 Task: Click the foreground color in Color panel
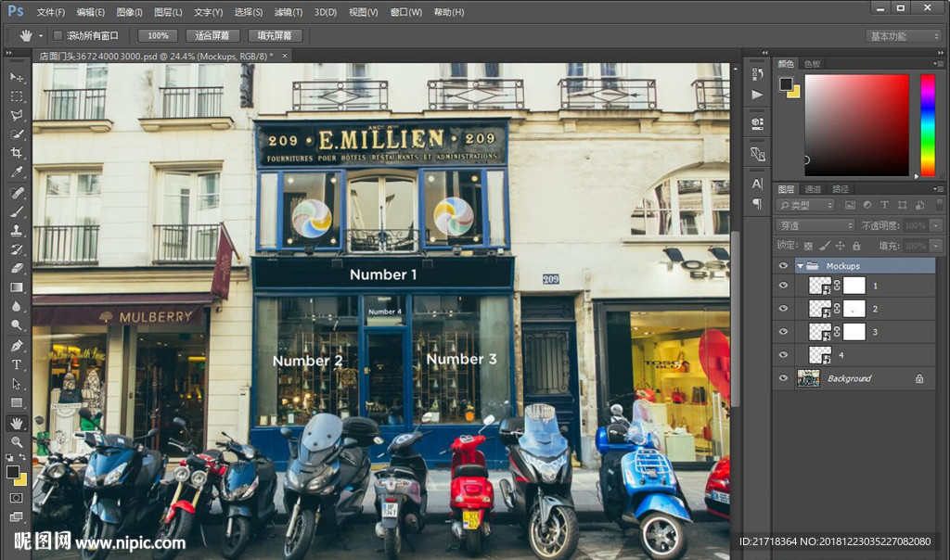point(786,84)
